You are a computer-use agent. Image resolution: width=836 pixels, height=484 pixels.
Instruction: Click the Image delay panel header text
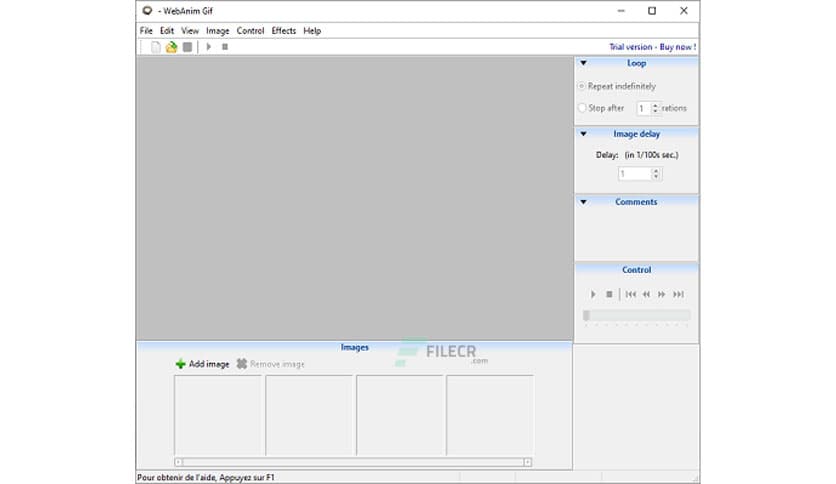(637, 134)
